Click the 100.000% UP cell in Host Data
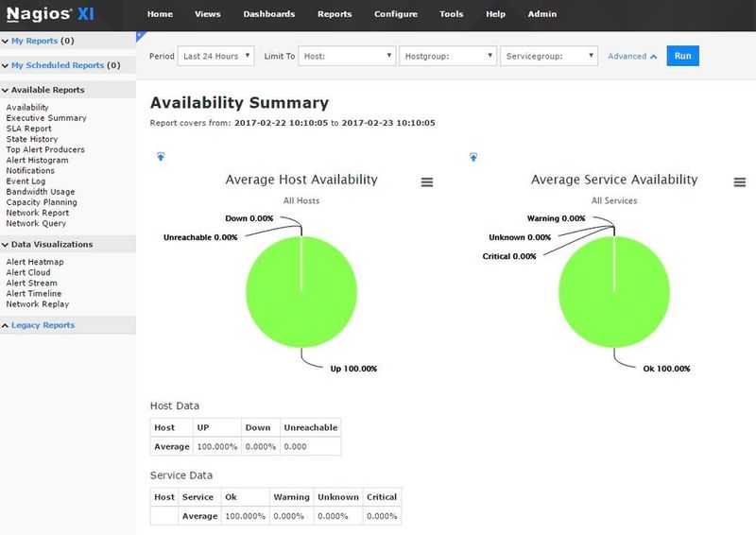The image size is (756, 535). pyautogui.click(x=217, y=447)
